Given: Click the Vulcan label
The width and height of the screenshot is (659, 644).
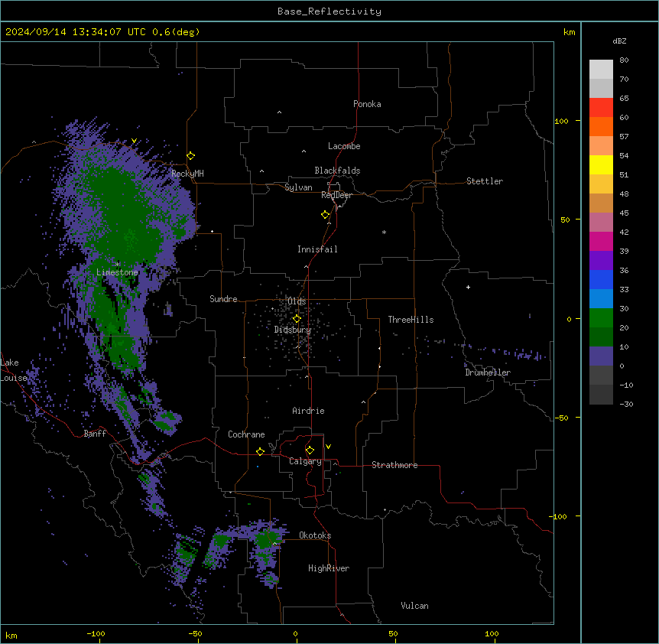Looking at the screenshot, I should pos(415,606).
